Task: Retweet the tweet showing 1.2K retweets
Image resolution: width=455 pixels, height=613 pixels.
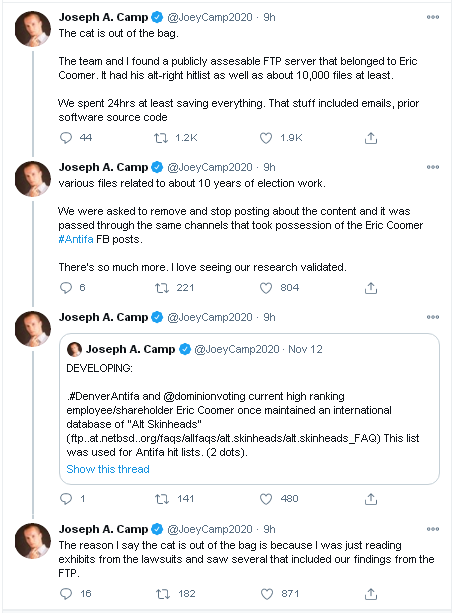Action: (x=161, y=138)
